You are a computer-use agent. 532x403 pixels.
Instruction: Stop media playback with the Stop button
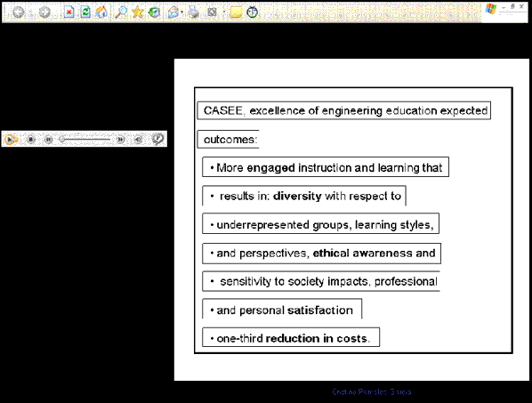pos(31,139)
